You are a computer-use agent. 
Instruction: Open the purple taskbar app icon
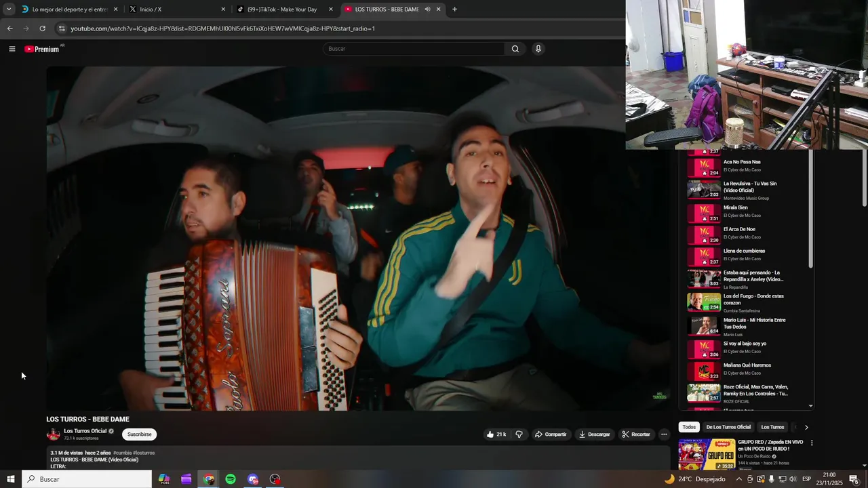[186, 479]
